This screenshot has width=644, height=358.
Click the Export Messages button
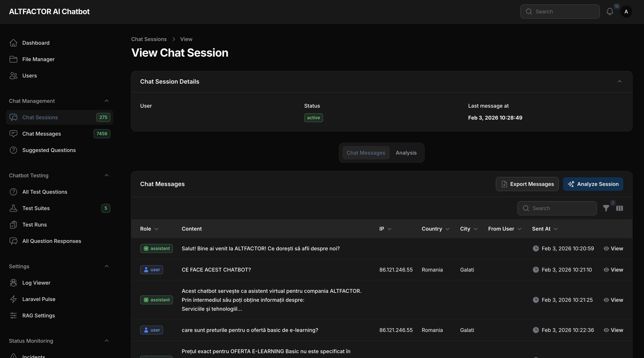click(527, 184)
